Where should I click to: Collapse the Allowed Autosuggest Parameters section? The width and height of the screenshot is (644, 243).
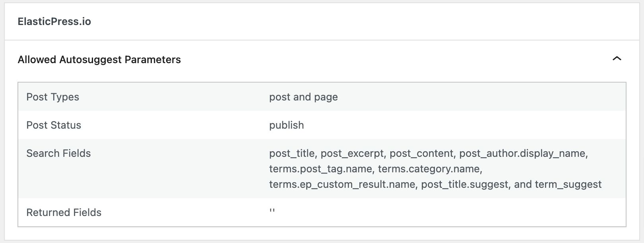(x=617, y=59)
